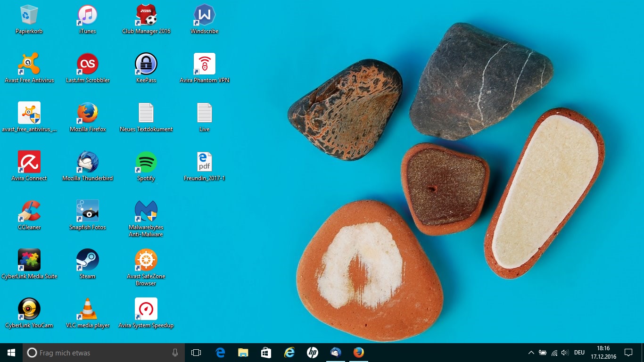The width and height of the screenshot is (644, 362).
Task: Click the CCleaner desktop shortcut
Action: [x=29, y=215]
